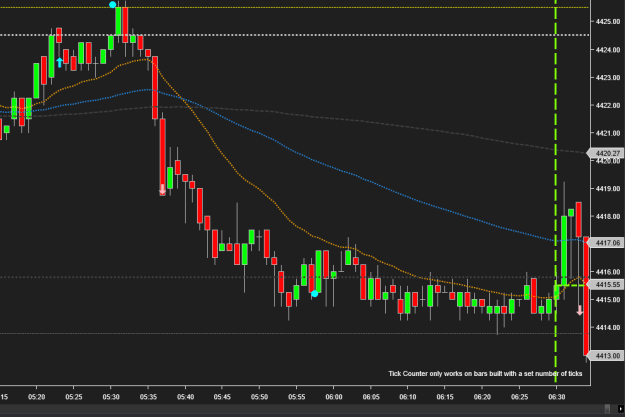Click the 06:10 time axis label

point(408,397)
